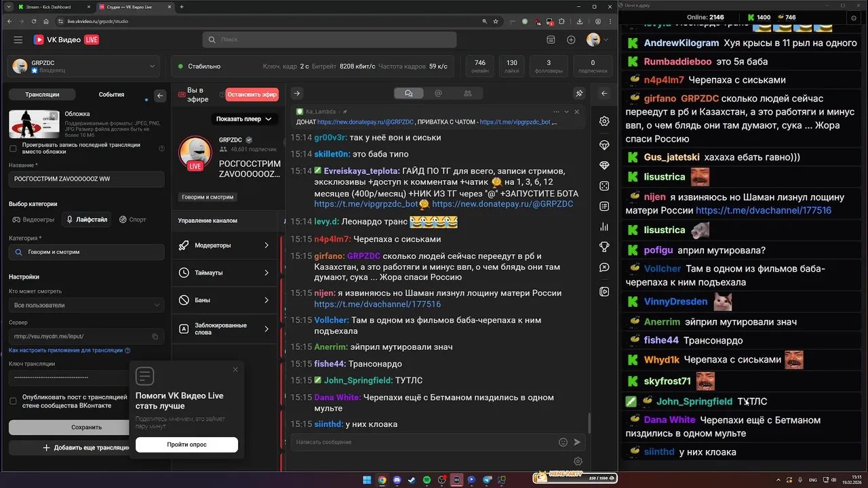Select the dice icon in right sidebar

coord(604,186)
